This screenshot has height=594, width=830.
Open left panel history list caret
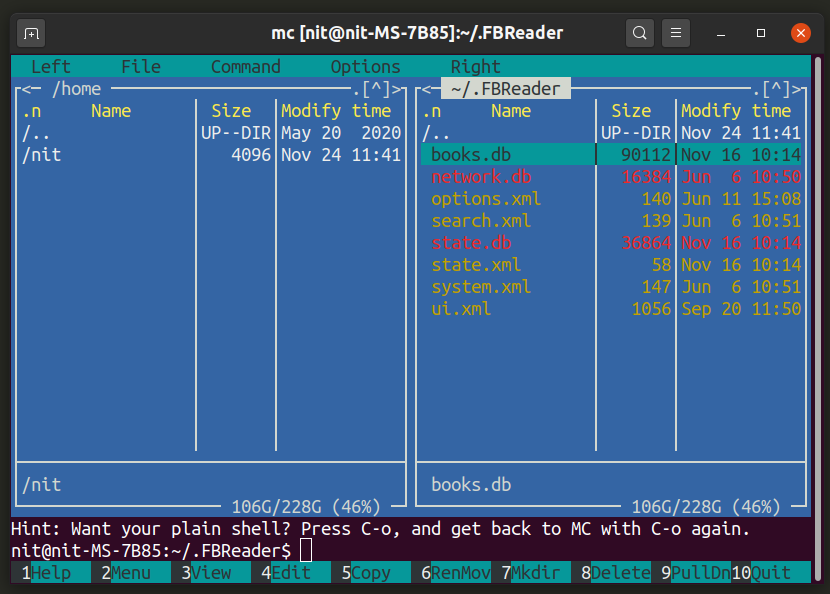376,89
